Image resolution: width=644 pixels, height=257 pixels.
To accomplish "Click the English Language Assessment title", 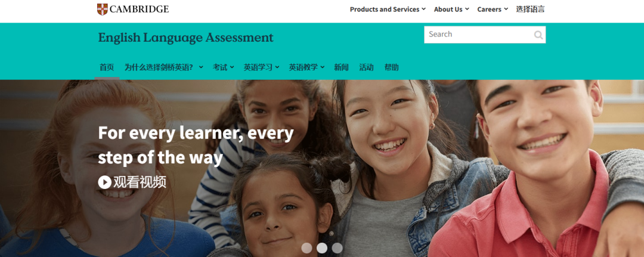I will [185, 38].
